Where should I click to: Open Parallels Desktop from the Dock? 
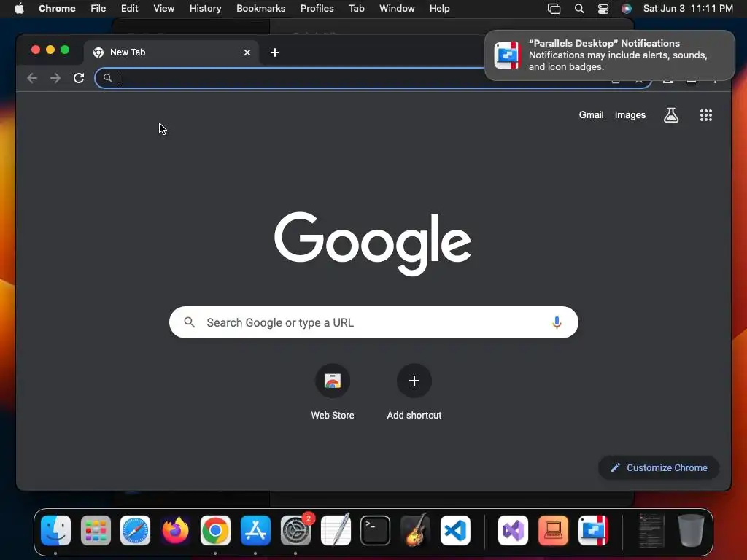[593, 530]
